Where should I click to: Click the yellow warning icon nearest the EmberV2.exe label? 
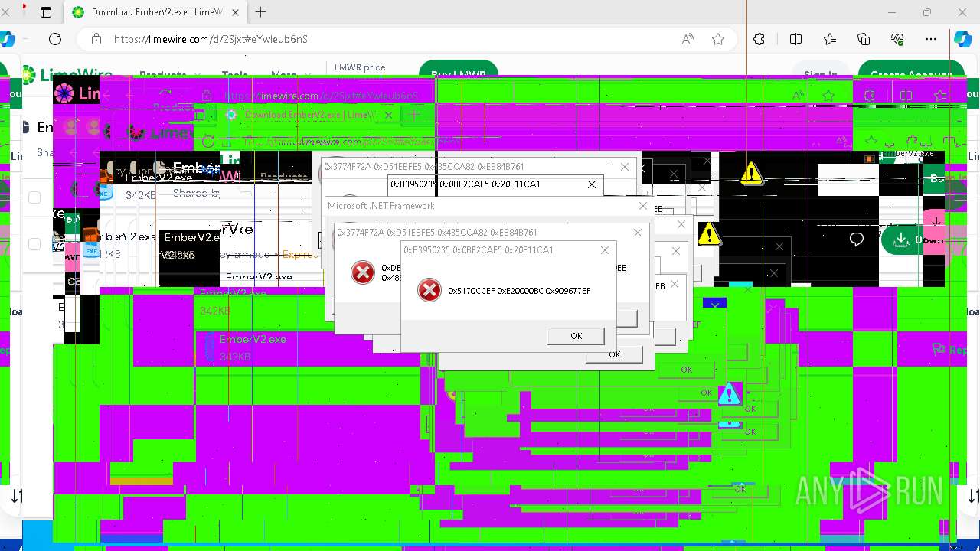click(x=752, y=174)
